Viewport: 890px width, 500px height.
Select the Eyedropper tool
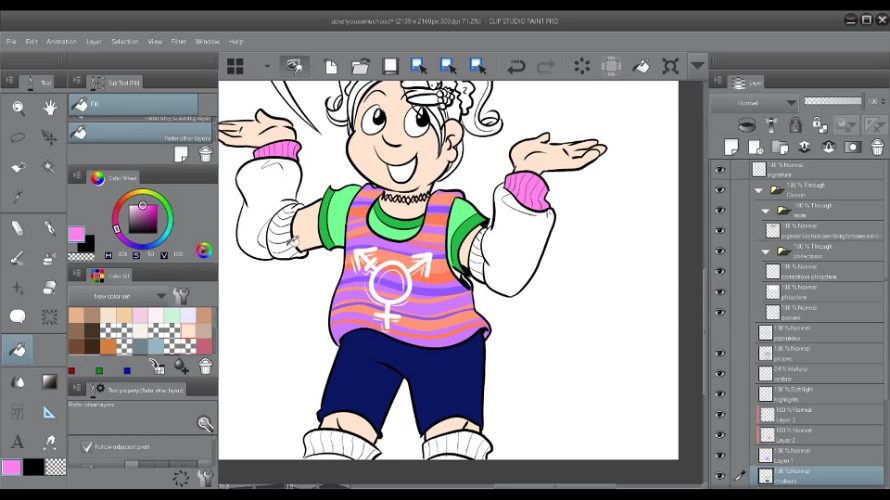tap(18, 196)
